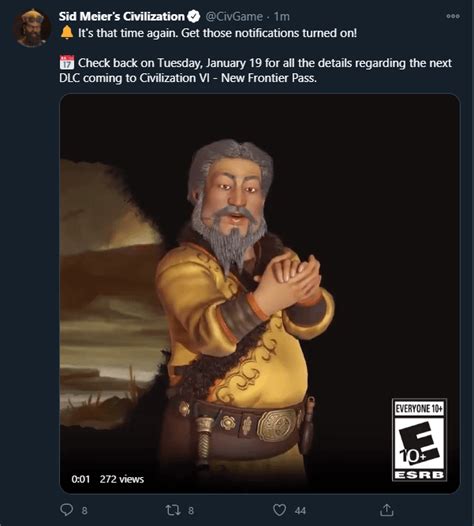Image resolution: width=474 pixels, height=526 pixels.
Task: Open the @CivGame handle link
Action: (x=234, y=16)
